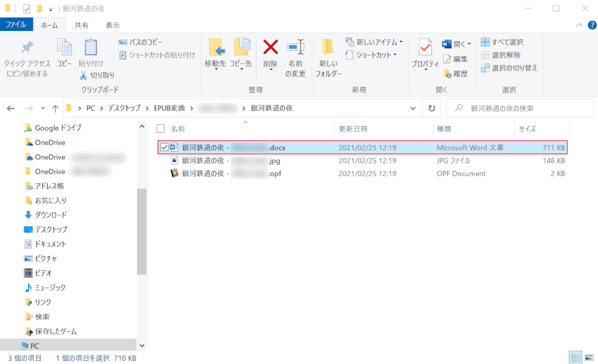Toggle the select-all checkbox in header
598x364 pixels.
(x=160, y=129)
